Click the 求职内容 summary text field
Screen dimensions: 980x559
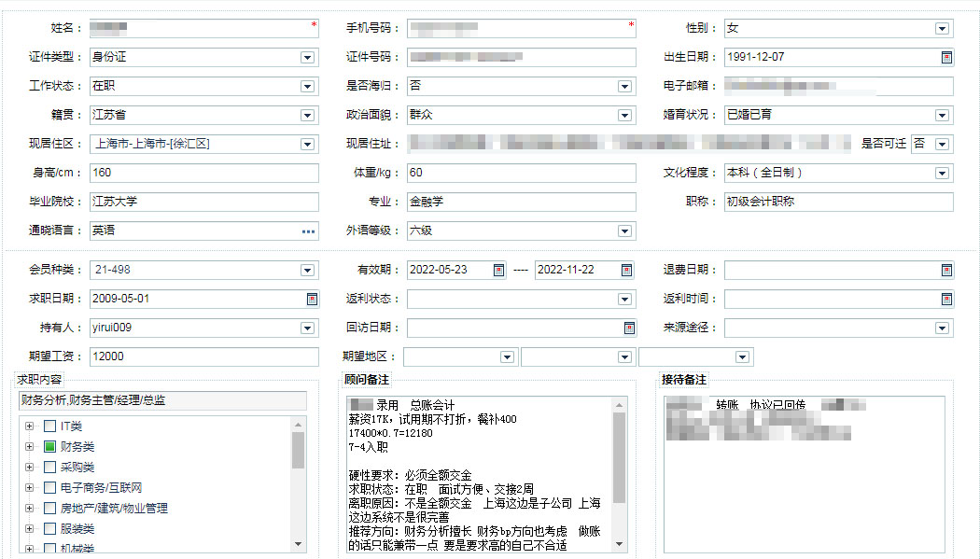click(x=162, y=400)
